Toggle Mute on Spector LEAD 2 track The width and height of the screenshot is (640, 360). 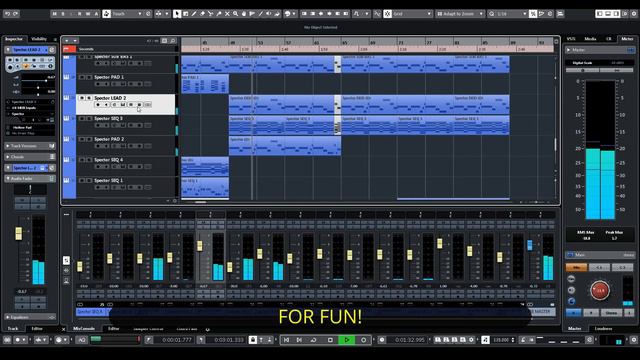pyautogui.click(x=82, y=98)
